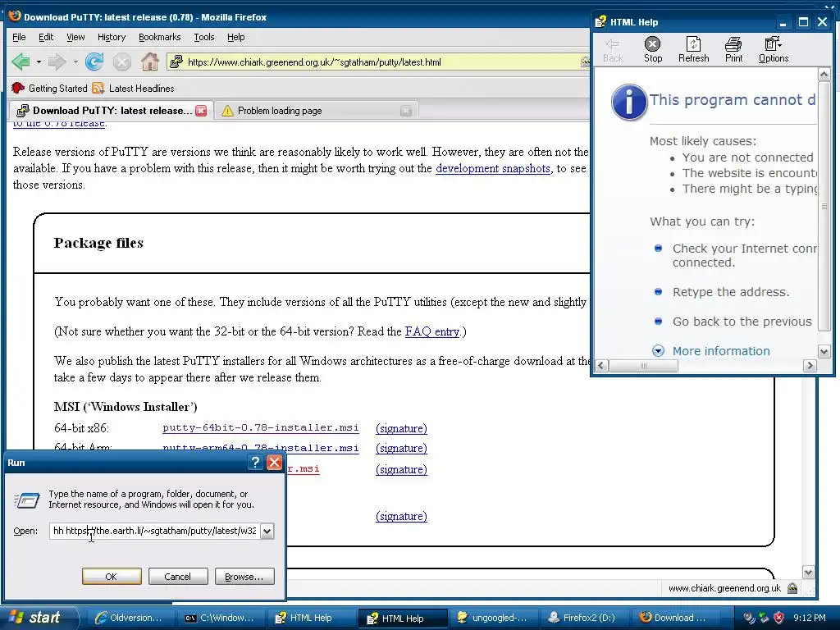This screenshot has width=840, height=630.
Task: Click the site icon in Firefox URL bar
Action: point(176,62)
